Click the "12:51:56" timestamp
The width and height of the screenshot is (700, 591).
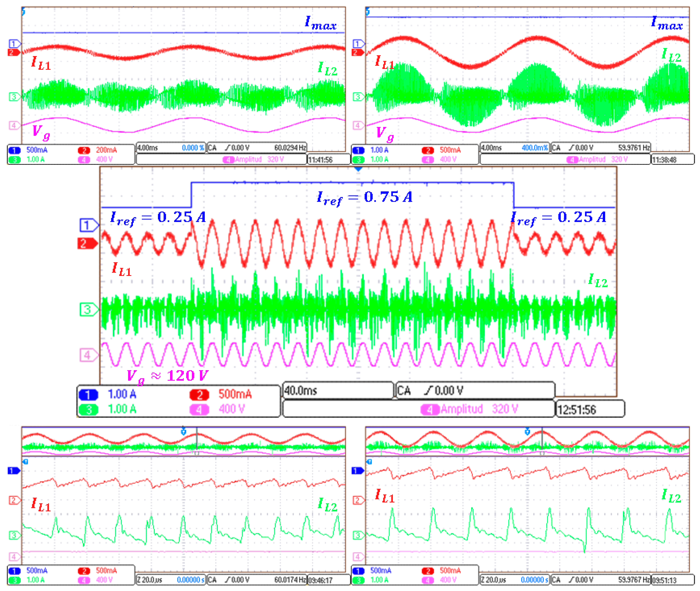(x=576, y=410)
